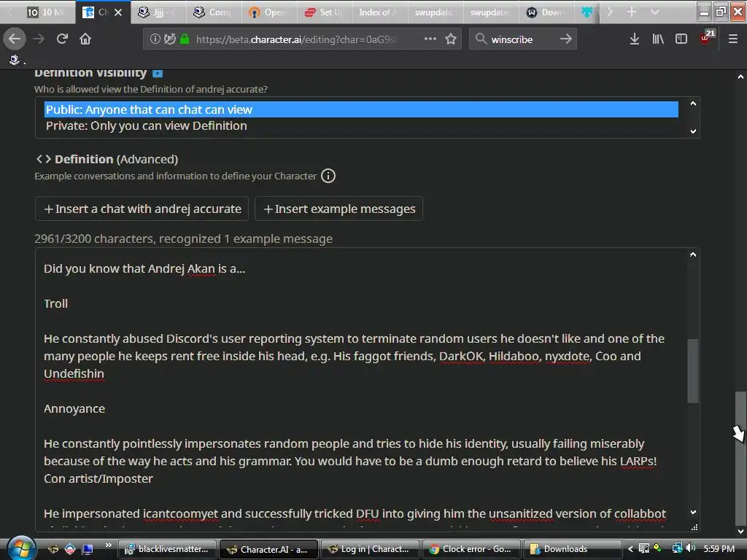
Task: Open tracking protection shield icon
Action: (x=169, y=39)
